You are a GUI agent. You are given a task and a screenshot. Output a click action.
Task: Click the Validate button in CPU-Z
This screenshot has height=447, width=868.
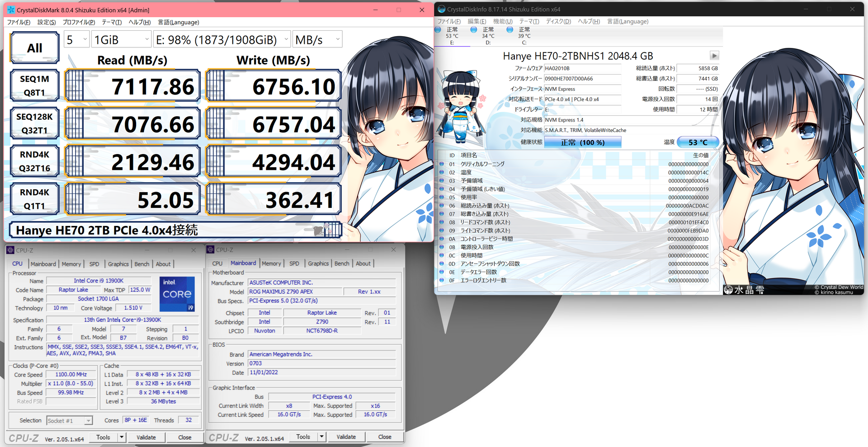146,437
